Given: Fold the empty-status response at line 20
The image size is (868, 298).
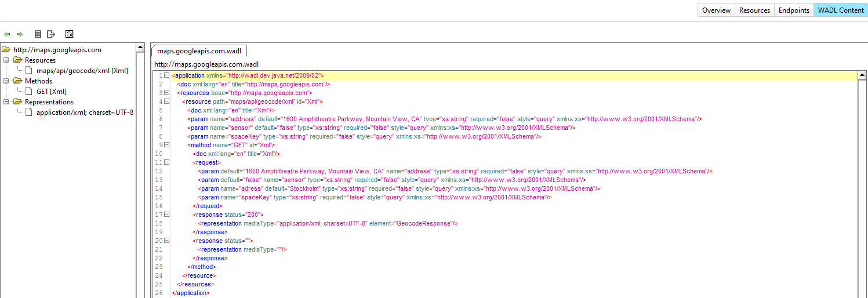Looking at the screenshot, I should [166, 241].
